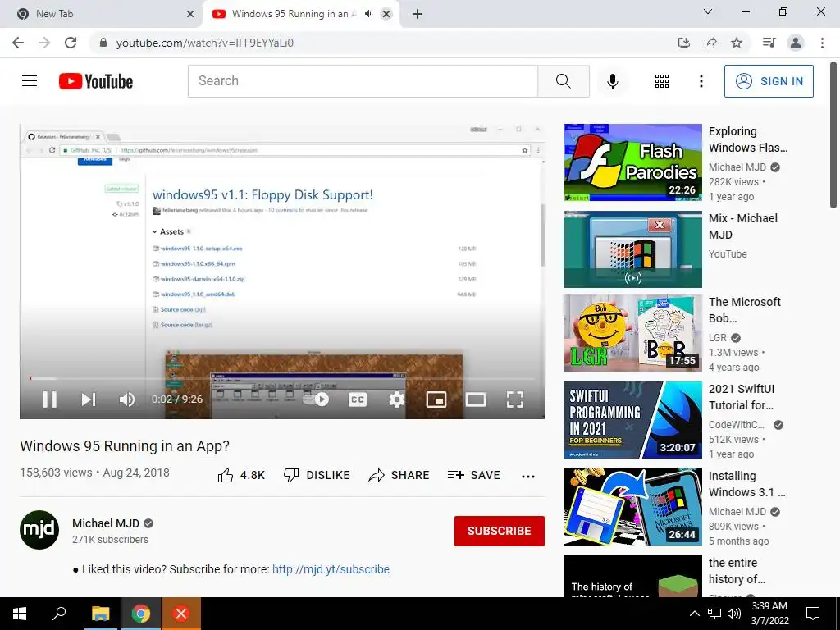The image size is (840, 630).
Task: Open taskbar search magnifier
Action: (59, 614)
